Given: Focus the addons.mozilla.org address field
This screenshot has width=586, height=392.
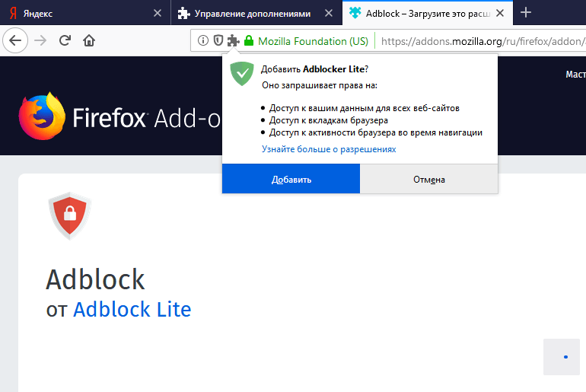Looking at the screenshot, I should click(x=482, y=41).
